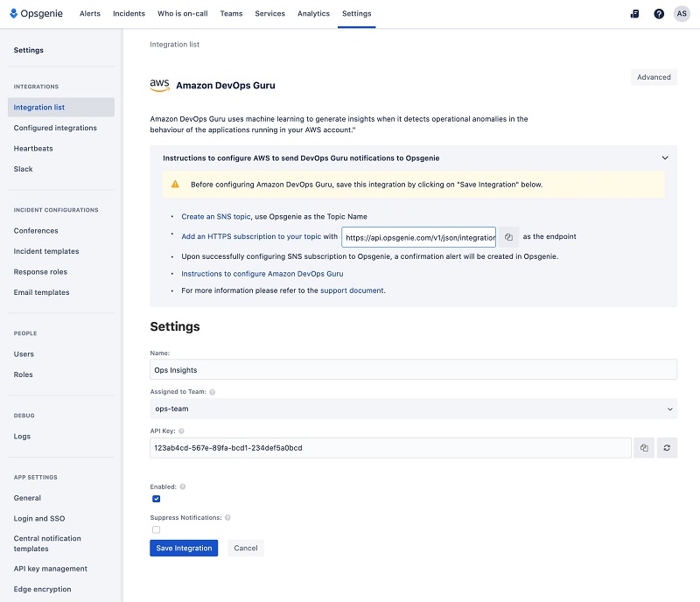Open the help question mark icon
Image resolution: width=700 pixels, height=602 pixels.
(659, 14)
